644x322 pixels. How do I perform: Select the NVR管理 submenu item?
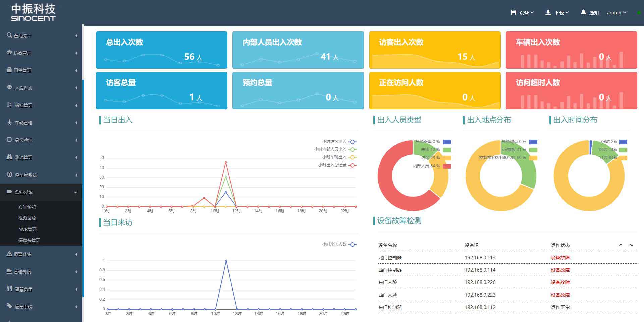pyautogui.click(x=28, y=229)
